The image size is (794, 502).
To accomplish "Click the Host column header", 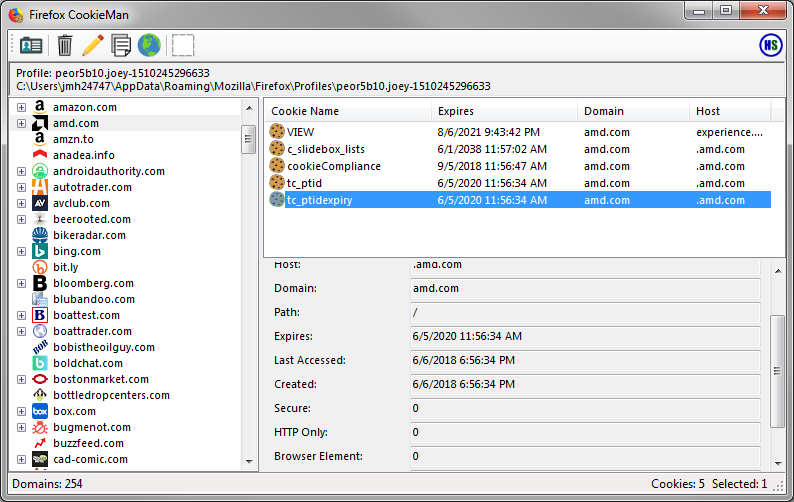I will point(730,111).
